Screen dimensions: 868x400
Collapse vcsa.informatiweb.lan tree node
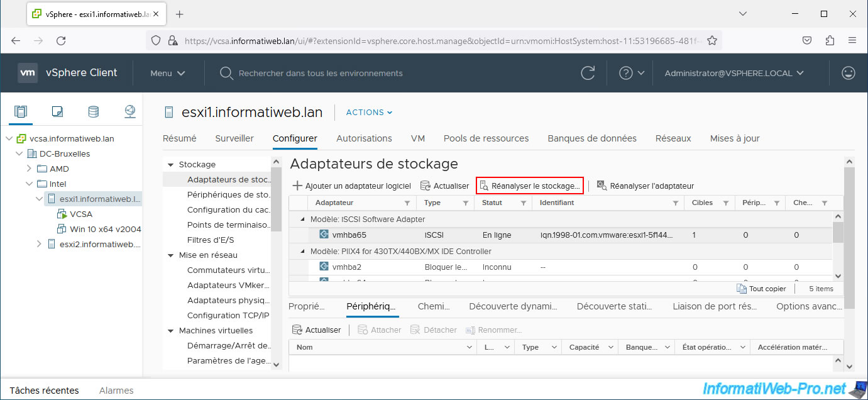click(x=9, y=138)
